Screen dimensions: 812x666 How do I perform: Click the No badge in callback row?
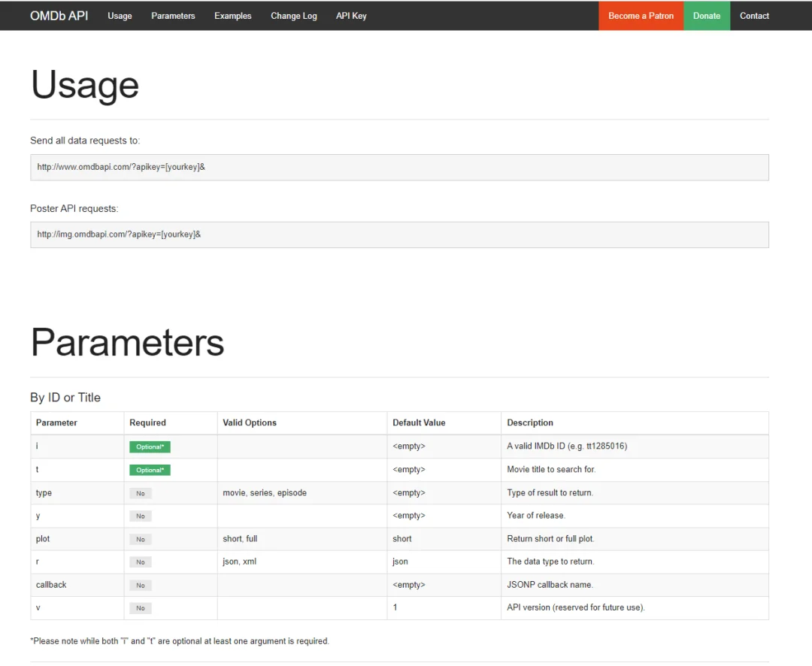coord(141,586)
